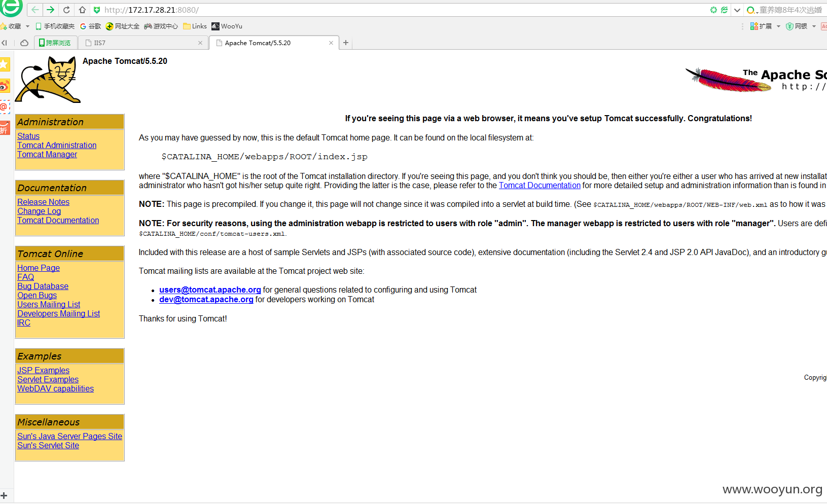827x504 pixels.
Task: Open the Change Log link
Action: point(39,211)
